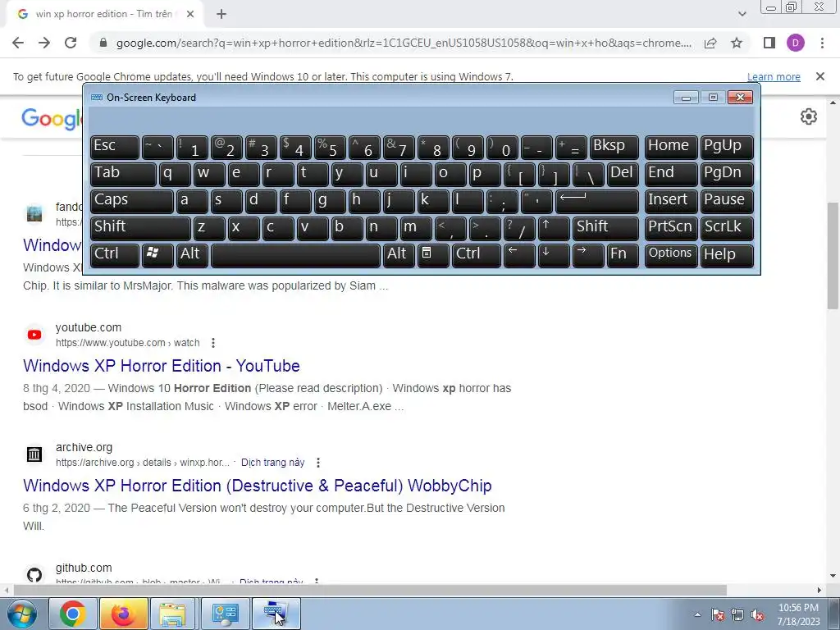This screenshot has width=840, height=630.
Task: Click the Del key on On-Screen Keyboard
Action: [x=623, y=174]
